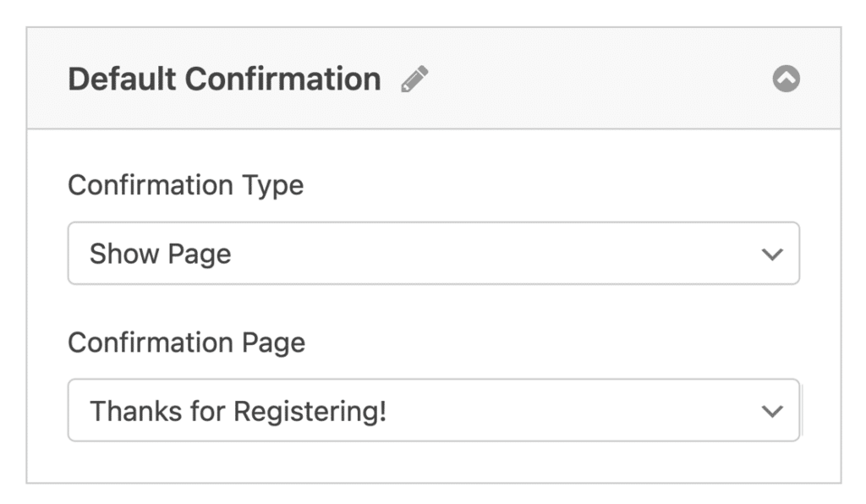Select the Confirmation Type label

pos(186,185)
